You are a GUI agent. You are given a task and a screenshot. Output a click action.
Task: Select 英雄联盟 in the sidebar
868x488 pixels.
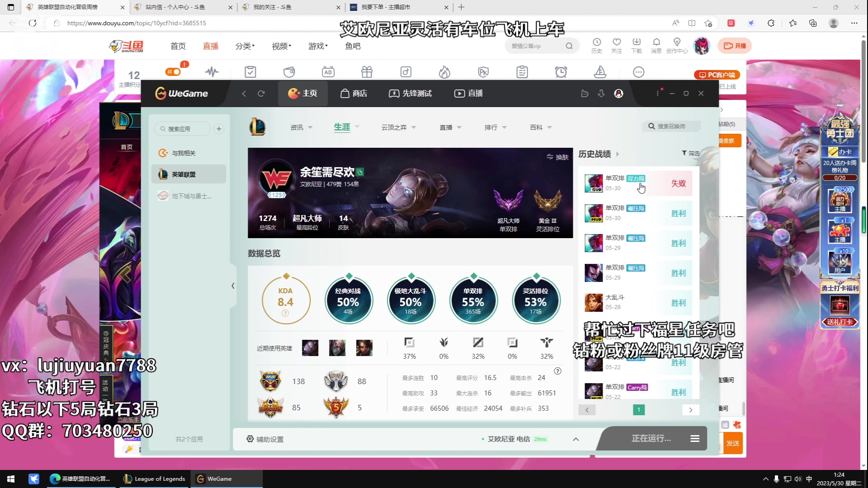(x=189, y=174)
